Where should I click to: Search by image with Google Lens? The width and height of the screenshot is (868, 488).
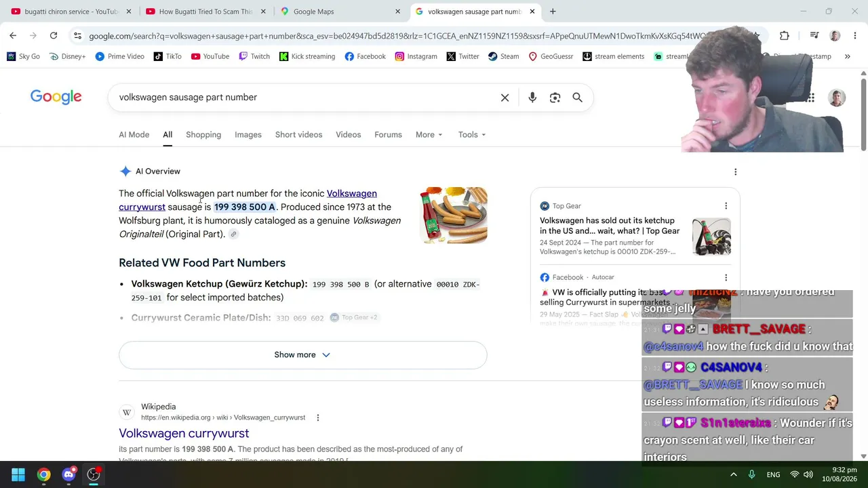coord(555,98)
